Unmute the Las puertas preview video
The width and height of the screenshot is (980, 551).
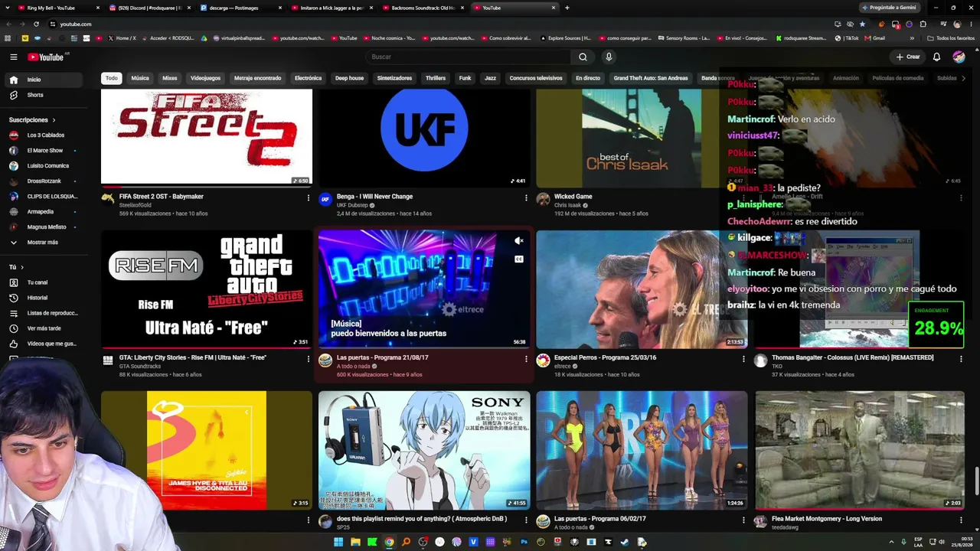518,241
